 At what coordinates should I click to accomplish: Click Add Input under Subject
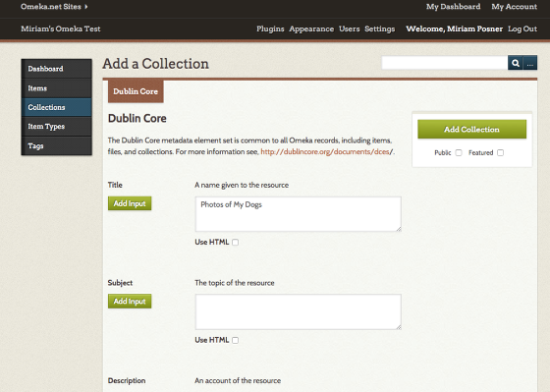click(130, 301)
